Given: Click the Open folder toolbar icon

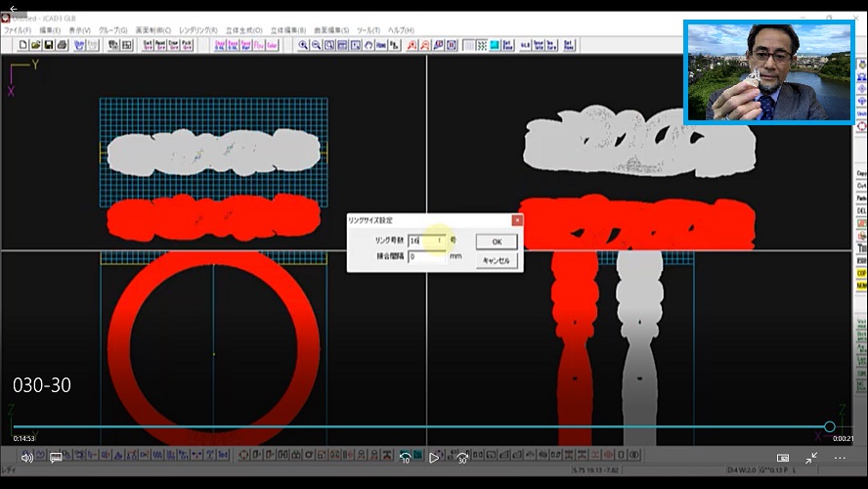Looking at the screenshot, I should (35, 45).
